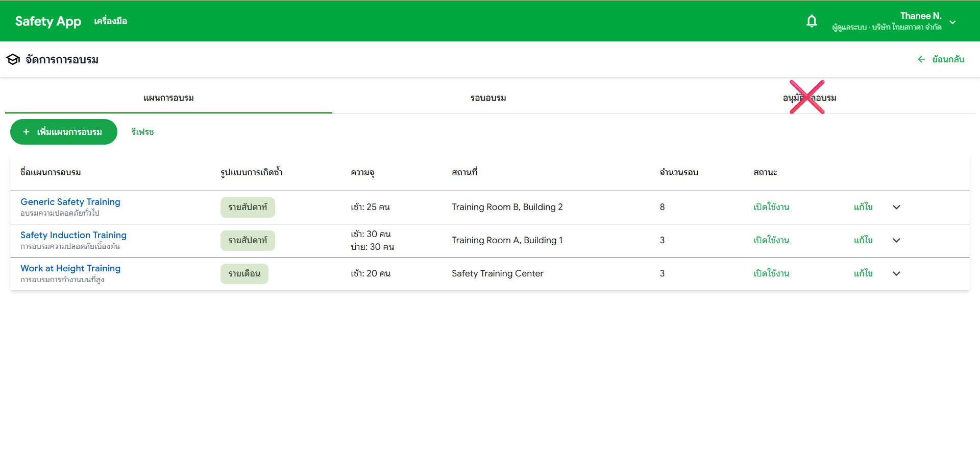
Task: Click the รีเฟรช control
Action: pos(142,132)
